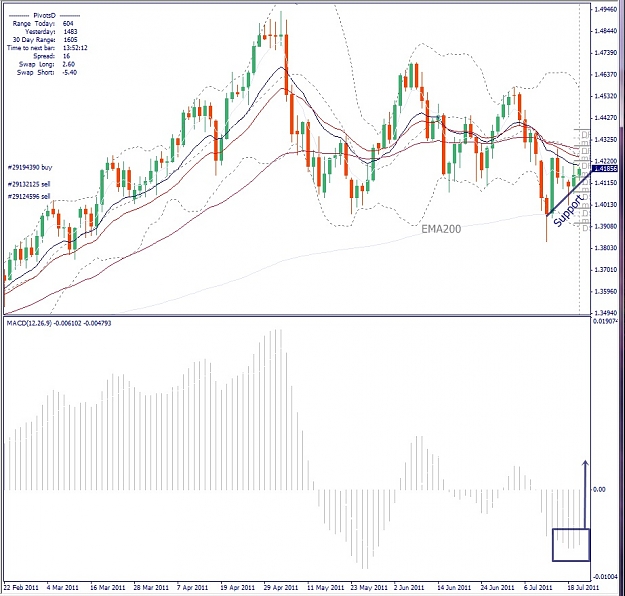Click price level 1.49460 on axis
This screenshot has width=625, height=596.
tap(605, 9)
